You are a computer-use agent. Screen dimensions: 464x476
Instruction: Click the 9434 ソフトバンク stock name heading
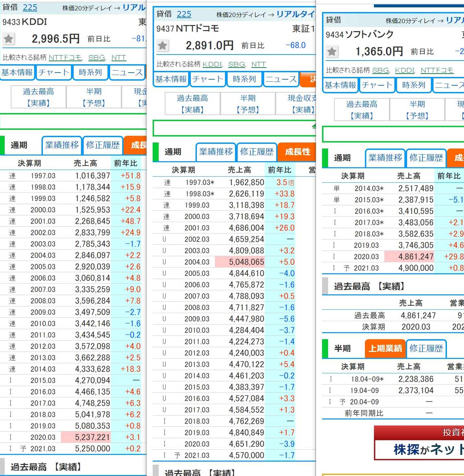click(360, 34)
